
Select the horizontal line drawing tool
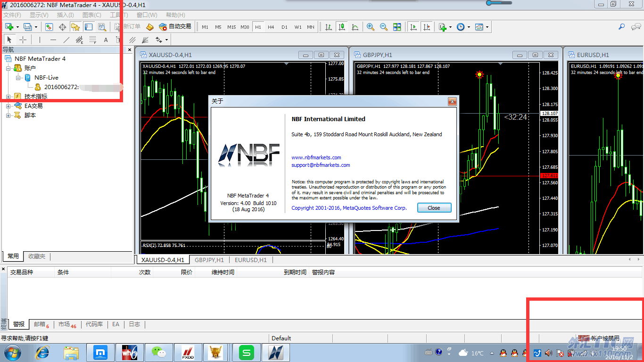pyautogui.click(x=53, y=40)
